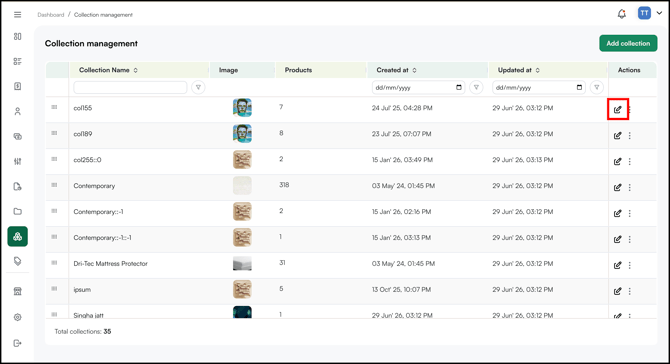This screenshot has height=364, width=670.
Task: Open more options for Contemporary::-1::-1 row
Action: pos(629,239)
